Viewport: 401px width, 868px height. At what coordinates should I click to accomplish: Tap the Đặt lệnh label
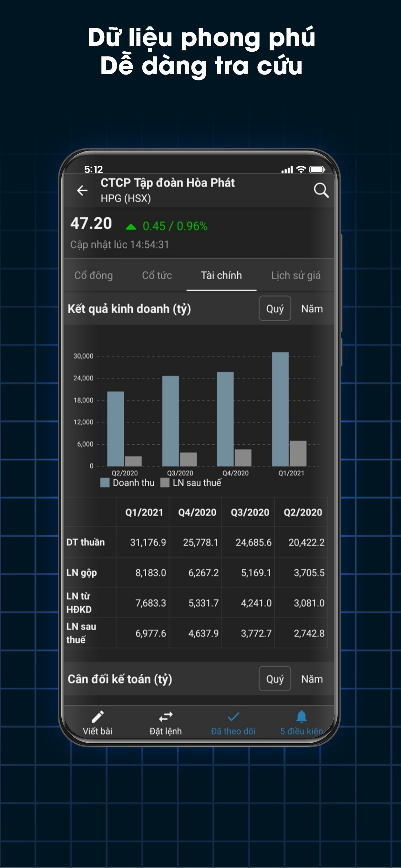[x=166, y=731]
